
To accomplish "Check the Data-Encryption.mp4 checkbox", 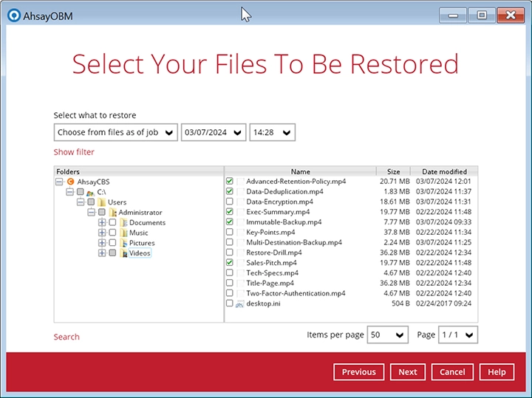I will 230,202.
